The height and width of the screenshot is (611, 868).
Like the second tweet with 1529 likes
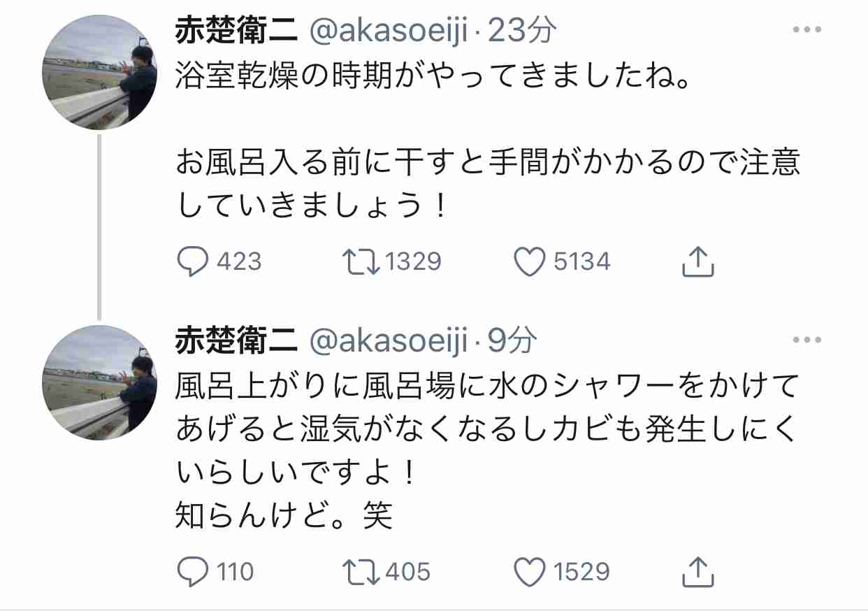point(530,573)
